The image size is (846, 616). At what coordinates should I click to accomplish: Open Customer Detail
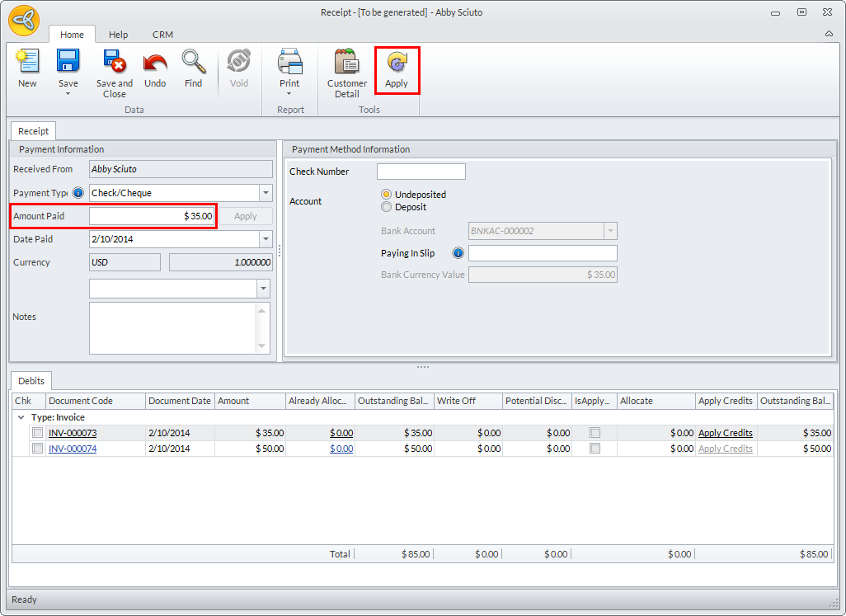347,63
